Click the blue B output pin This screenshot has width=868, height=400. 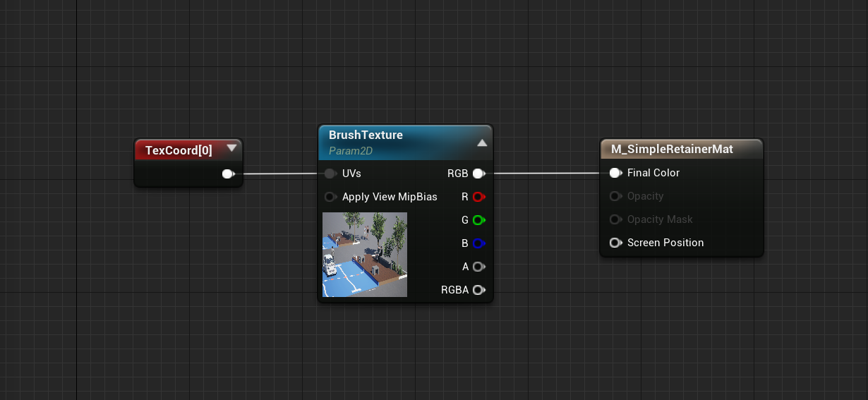point(478,243)
